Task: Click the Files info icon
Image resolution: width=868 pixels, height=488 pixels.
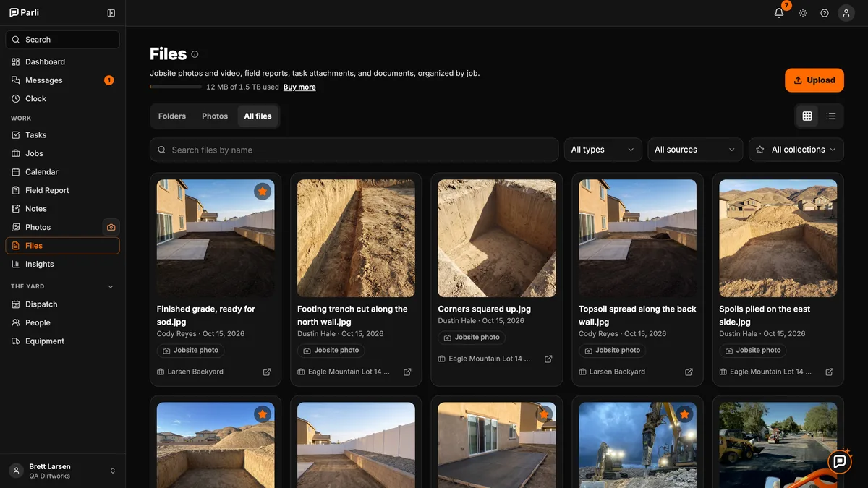Action: [195, 54]
